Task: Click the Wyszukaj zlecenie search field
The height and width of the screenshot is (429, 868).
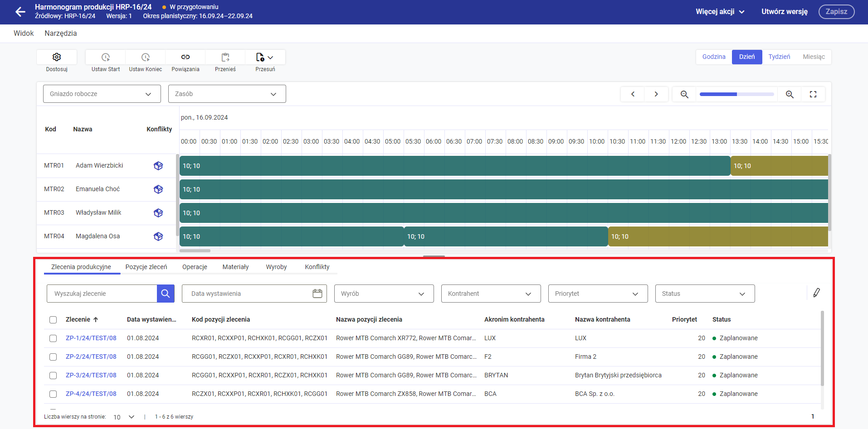Action: [102, 294]
